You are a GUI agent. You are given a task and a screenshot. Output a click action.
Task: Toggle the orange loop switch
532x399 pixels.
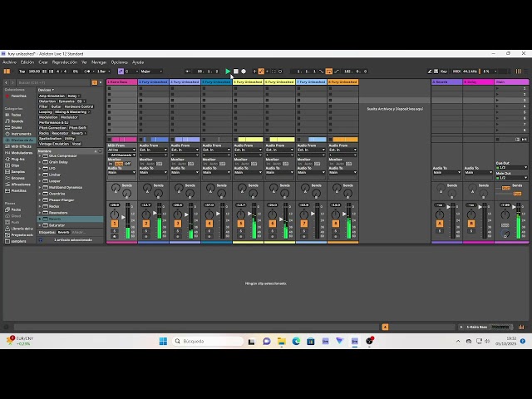[329, 71]
